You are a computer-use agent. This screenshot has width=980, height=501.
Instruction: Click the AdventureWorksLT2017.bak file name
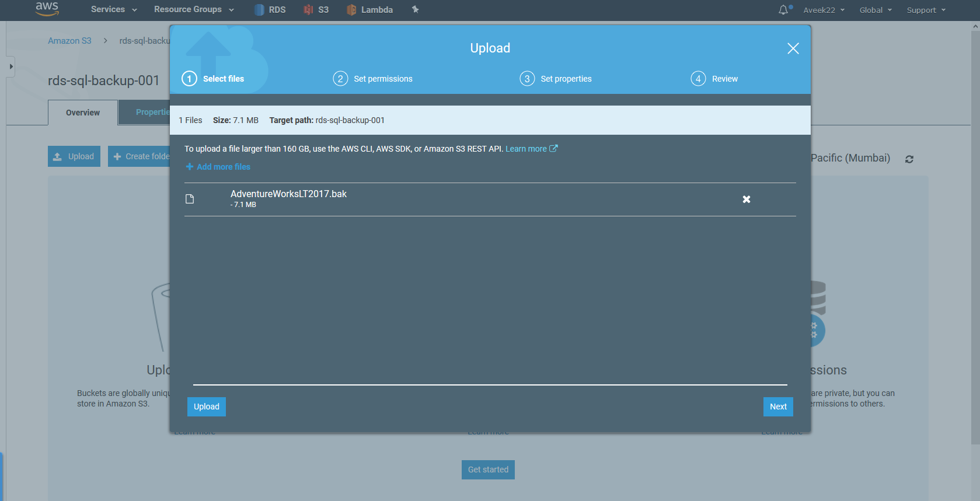(288, 194)
